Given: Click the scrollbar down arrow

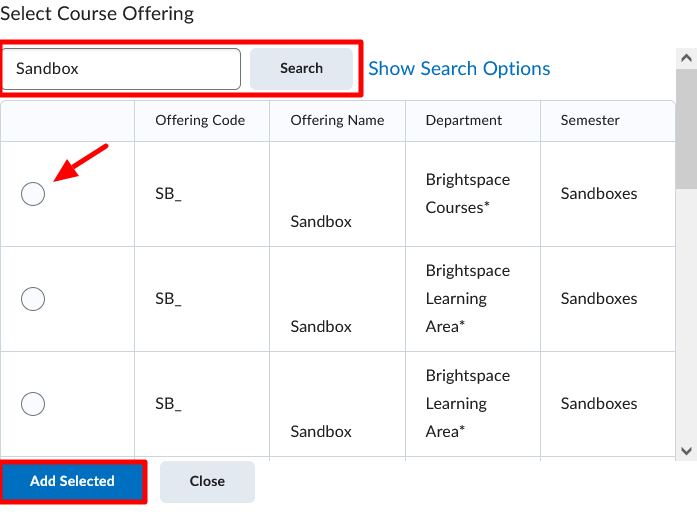Looking at the screenshot, I should click(x=686, y=451).
